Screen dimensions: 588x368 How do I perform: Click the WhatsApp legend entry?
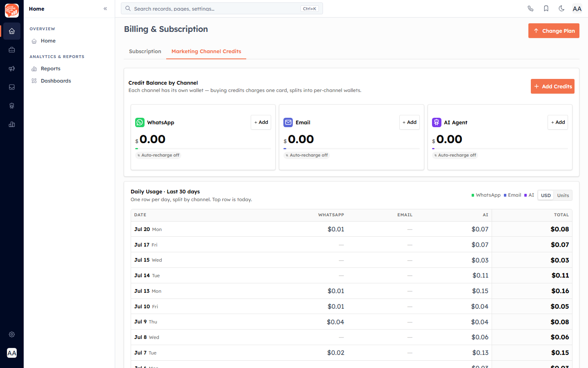pyautogui.click(x=486, y=195)
